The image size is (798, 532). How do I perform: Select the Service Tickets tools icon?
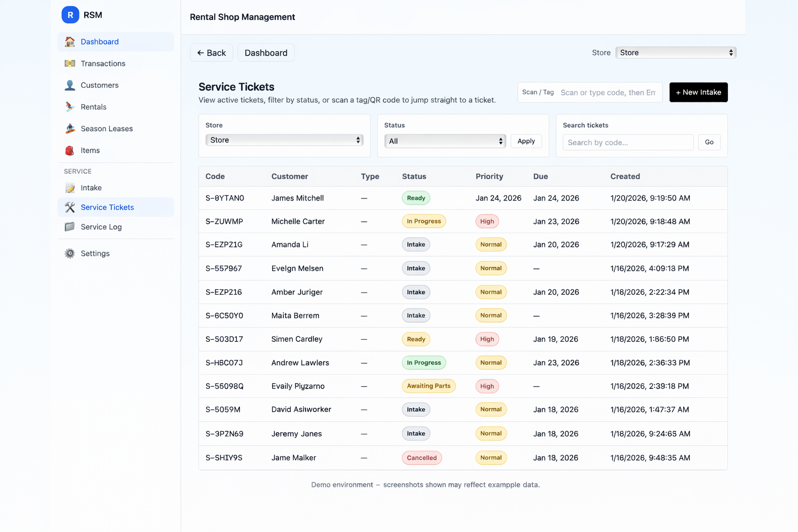[70, 207]
